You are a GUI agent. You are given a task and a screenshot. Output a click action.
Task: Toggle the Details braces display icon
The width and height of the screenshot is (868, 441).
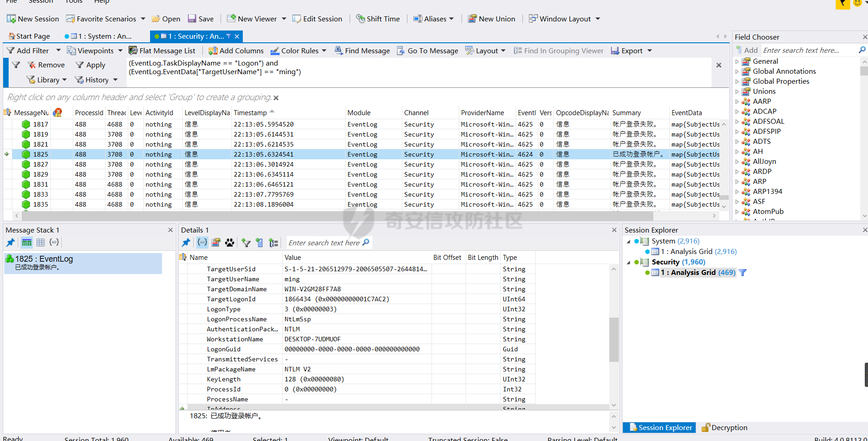(x=202, y=243)
